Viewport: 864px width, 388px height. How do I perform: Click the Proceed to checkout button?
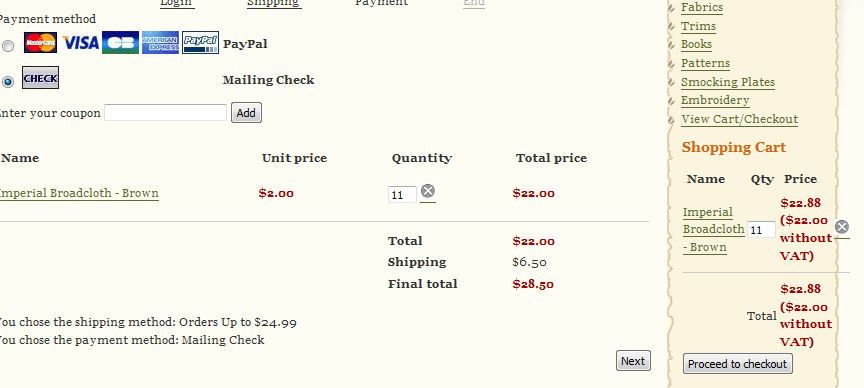click(x=738, y=364)
